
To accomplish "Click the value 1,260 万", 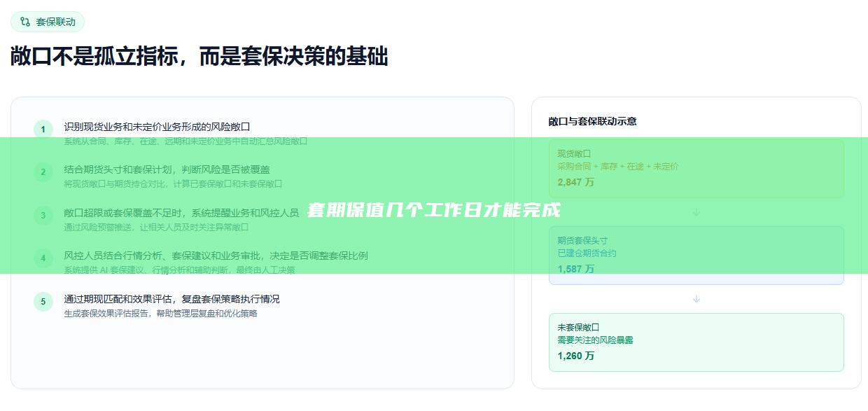I will pos(576,356).
